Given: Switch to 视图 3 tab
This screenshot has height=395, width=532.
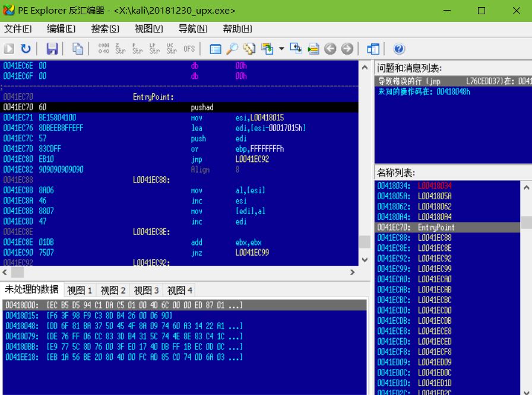Looking at the screenshot, I should click(146, 290).
